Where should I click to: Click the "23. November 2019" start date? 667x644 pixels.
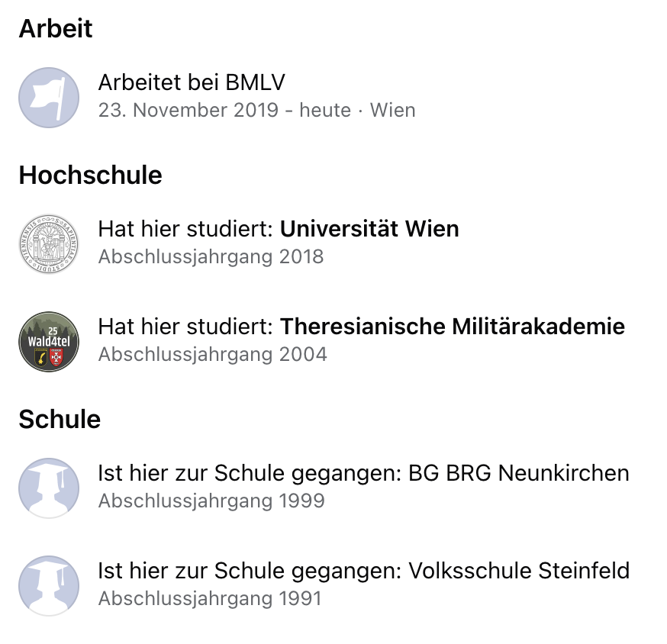point(188,110)
